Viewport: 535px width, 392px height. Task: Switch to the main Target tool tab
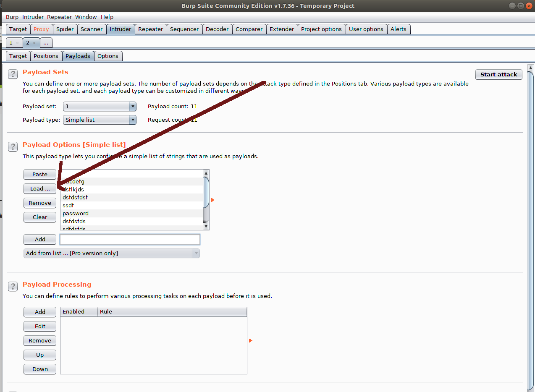click(18, 29)
